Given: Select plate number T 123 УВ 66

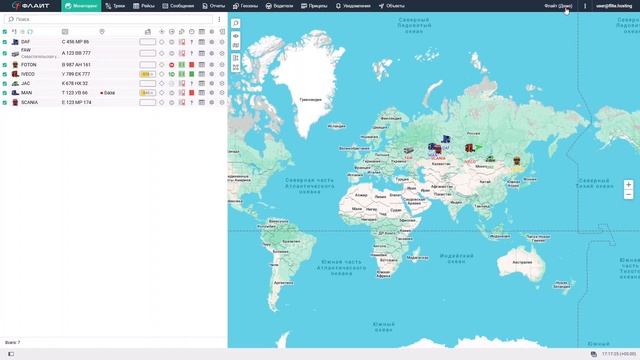Looking at the screenshot, I should (75, 93).
